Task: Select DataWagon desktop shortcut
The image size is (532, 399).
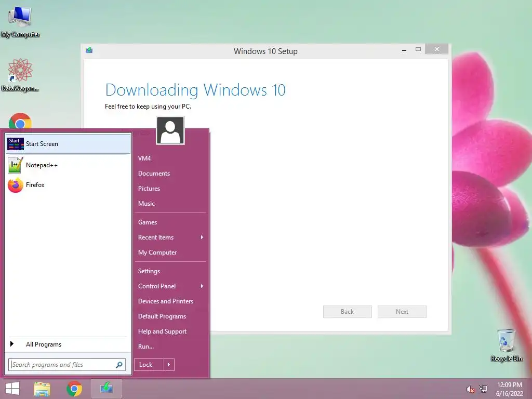Action: click(20, 75)
